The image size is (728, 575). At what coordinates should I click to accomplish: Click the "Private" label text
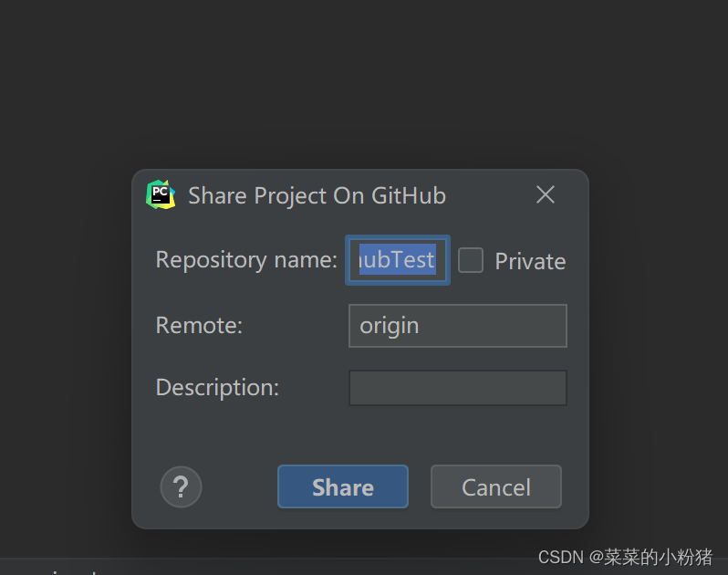pyautogui.click(x=530, y=261)
